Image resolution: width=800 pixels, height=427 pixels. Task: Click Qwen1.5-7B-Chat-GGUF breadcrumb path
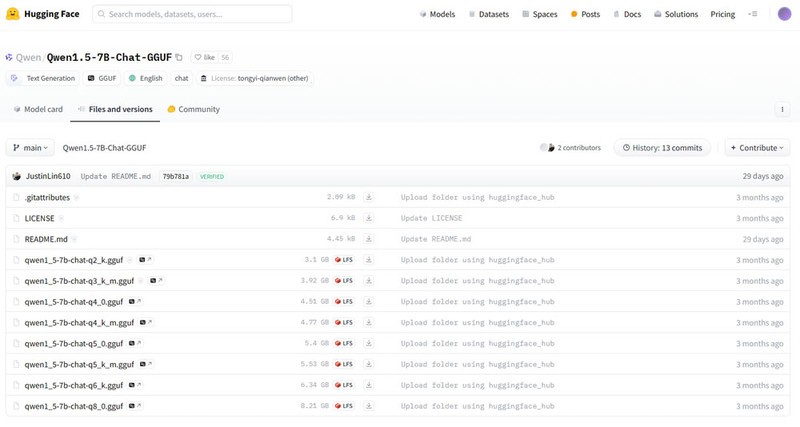click(x=104, y=147)
